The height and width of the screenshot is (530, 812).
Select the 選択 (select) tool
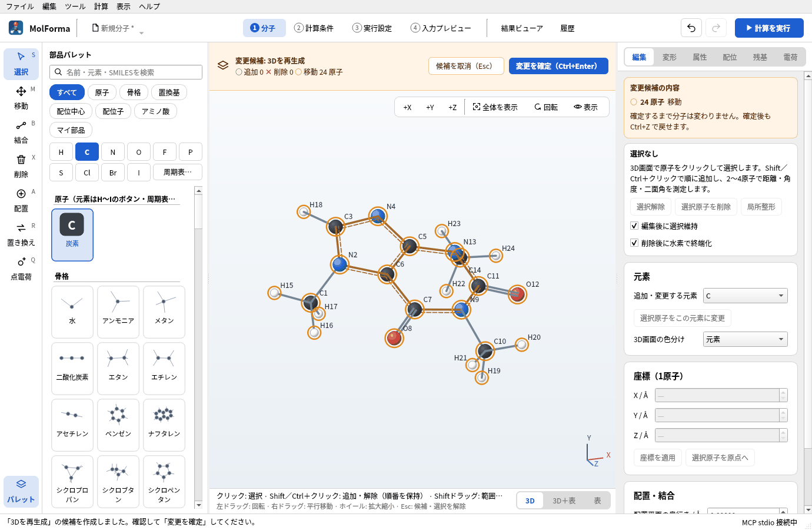click(21, 64)
